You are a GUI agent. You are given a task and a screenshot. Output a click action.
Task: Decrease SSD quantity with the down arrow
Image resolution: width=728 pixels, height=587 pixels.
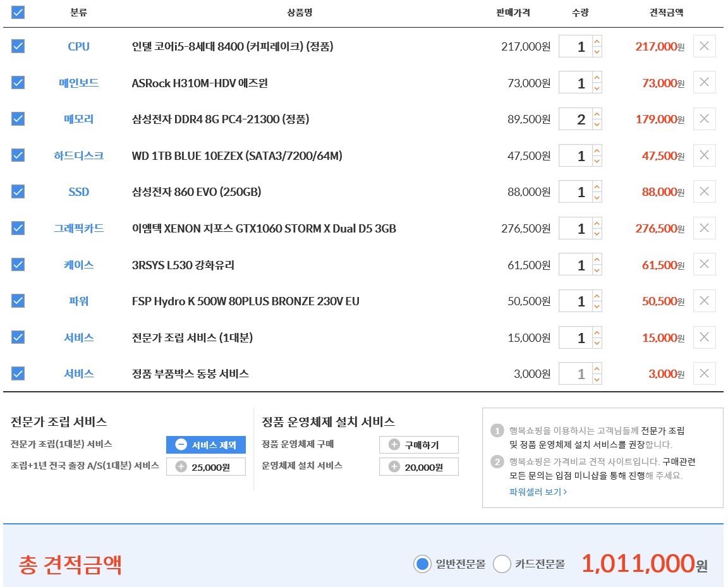(597, 197)
